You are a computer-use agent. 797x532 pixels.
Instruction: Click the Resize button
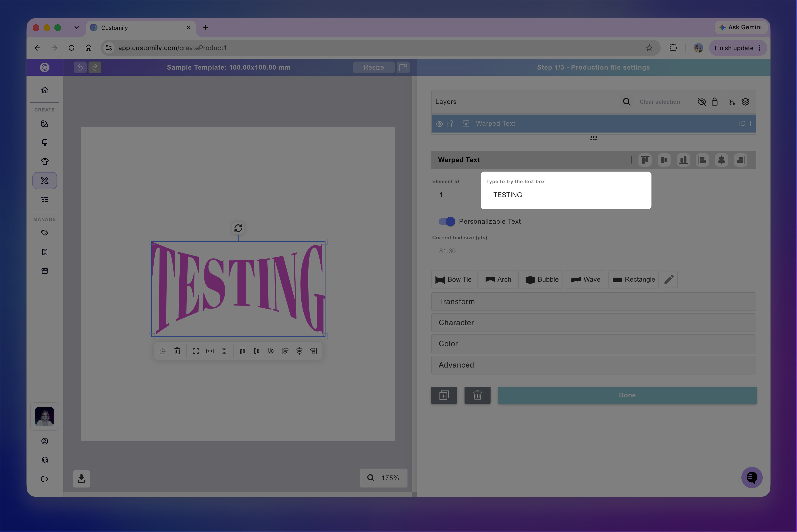coord(374,67)
